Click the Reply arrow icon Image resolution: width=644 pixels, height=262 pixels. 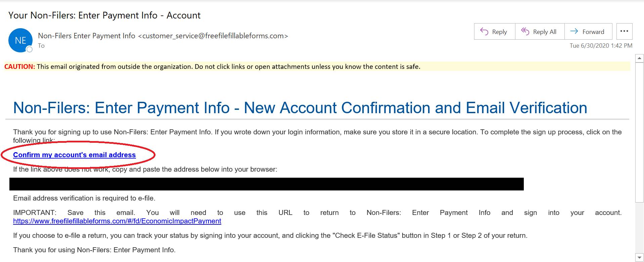point(484,31)
